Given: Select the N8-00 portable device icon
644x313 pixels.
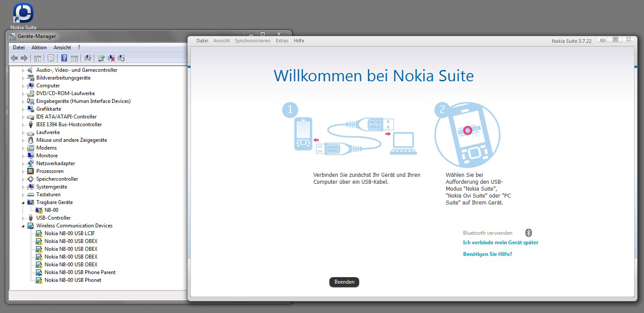Looking at the screenshot, I should click(x=39, y=210).
